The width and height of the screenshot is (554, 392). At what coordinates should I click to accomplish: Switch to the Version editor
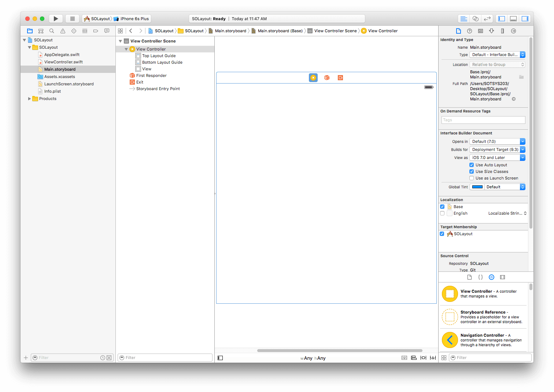coord(487,19)
